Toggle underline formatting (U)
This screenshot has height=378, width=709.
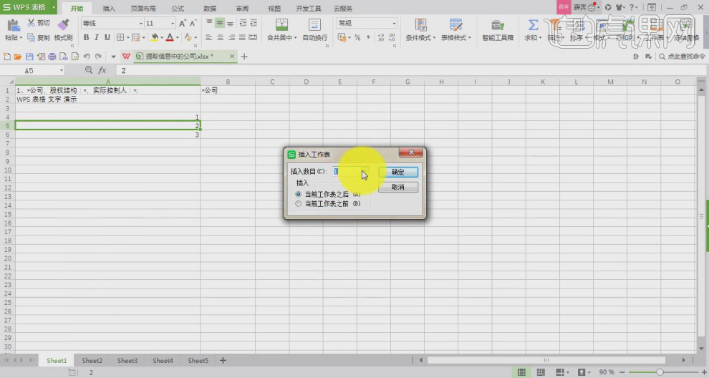tap(107, 38)
